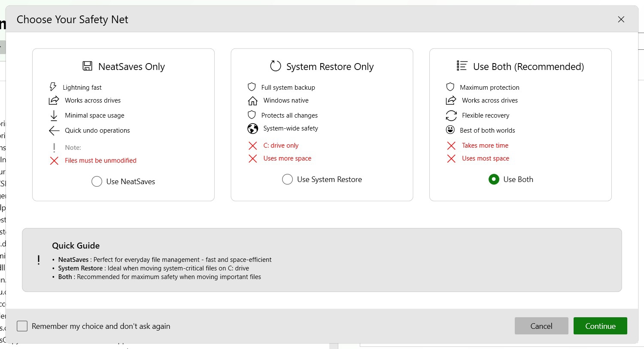Click the circular arrow System Restore icon

pos(275,66)
